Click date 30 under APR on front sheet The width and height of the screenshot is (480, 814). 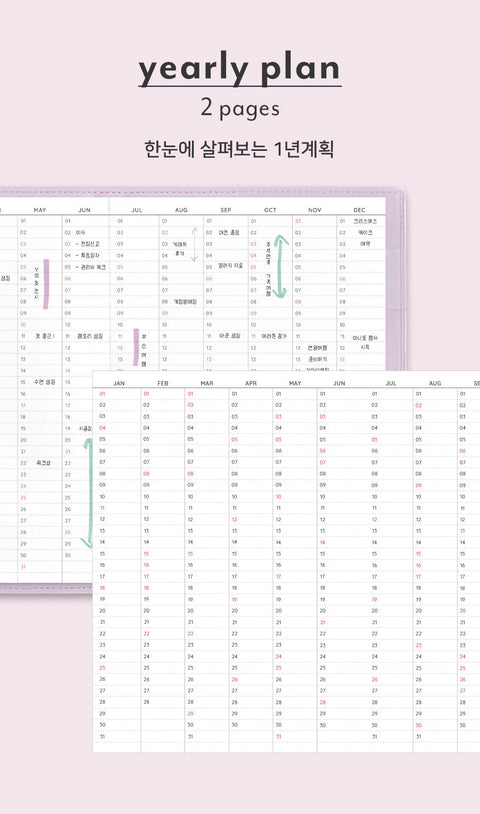pyautogui.click(x=235, y=725)
